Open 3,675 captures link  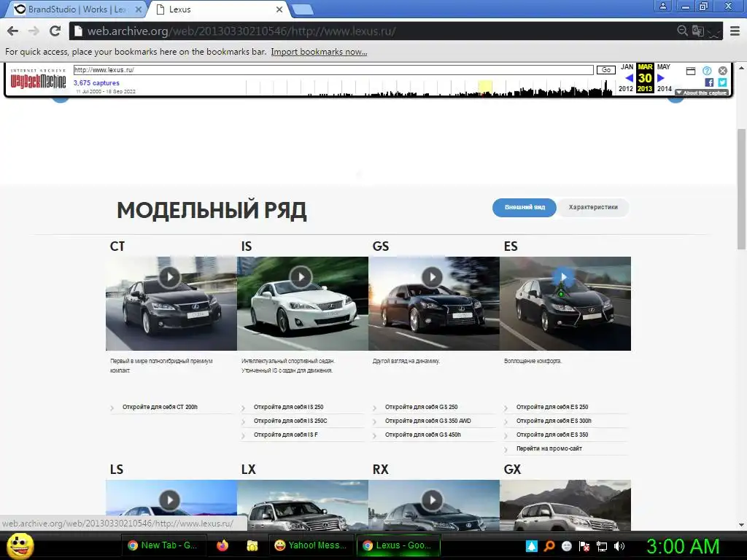click(96, 83)
